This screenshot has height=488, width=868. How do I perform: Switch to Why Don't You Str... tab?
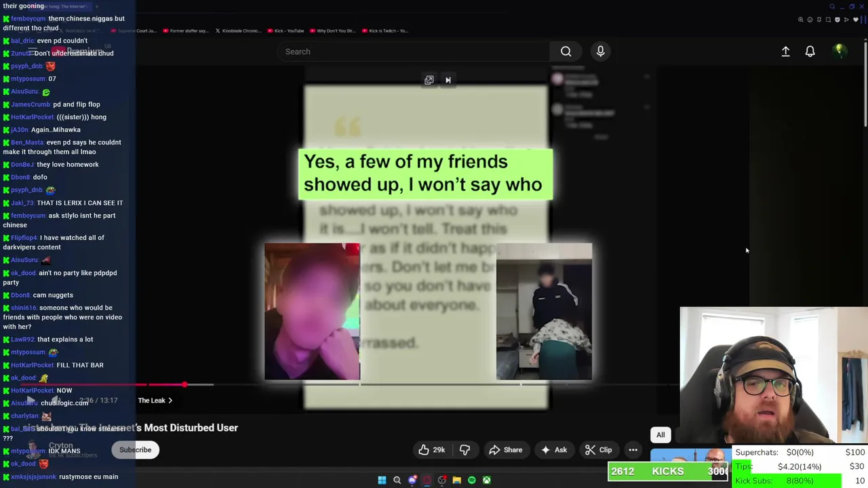pos(332,30)
